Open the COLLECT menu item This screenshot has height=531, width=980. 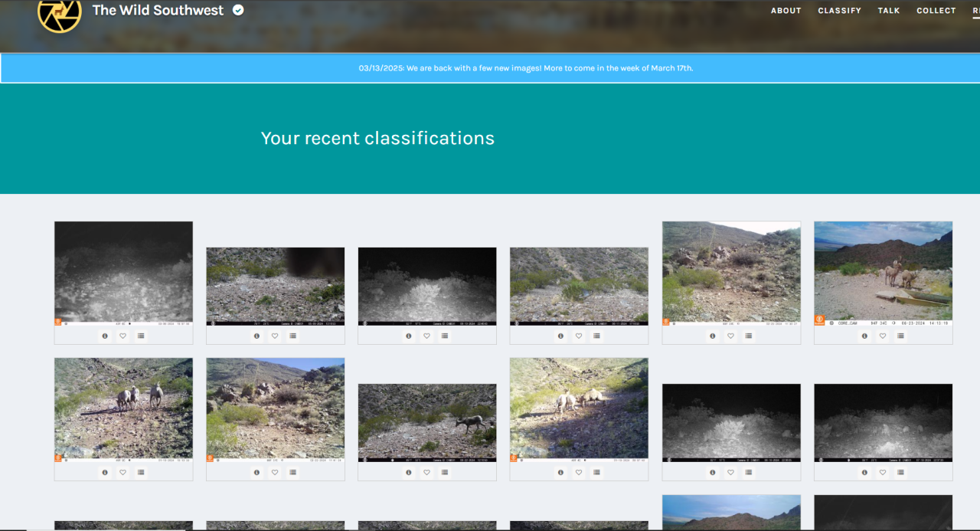[936, 11]
